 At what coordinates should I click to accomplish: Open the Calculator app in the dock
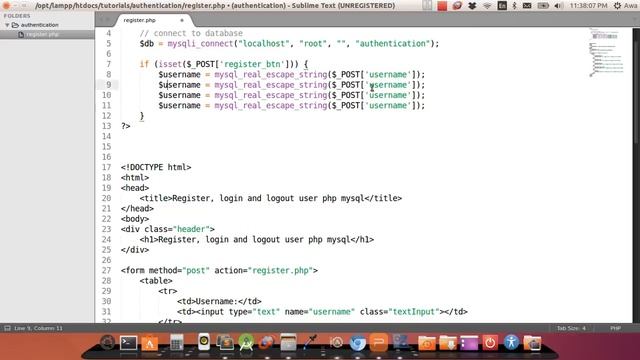click(176, 343)
